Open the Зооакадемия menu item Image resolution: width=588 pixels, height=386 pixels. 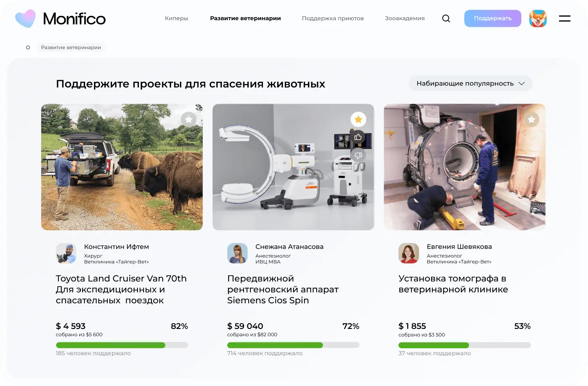pyautogui.click(x=405, y=18)
